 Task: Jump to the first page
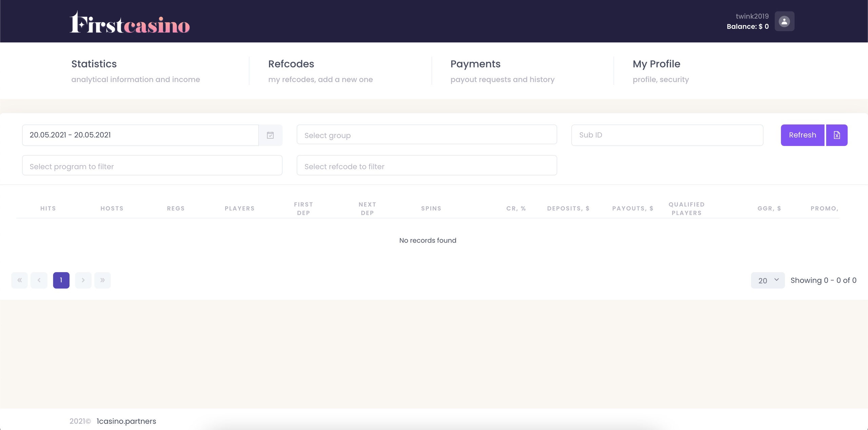20,280
